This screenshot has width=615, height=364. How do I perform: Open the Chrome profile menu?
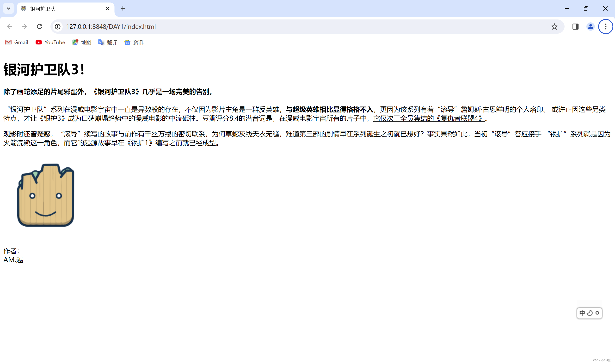point(590,26)
